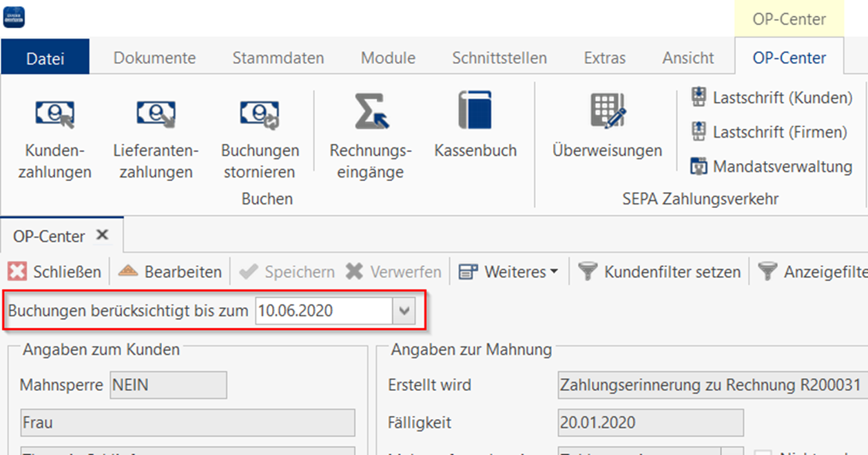Viewport: 868px width, 455px height.
Task: Select Buchungen stornieren icon
Action: (x=260, y=115)
